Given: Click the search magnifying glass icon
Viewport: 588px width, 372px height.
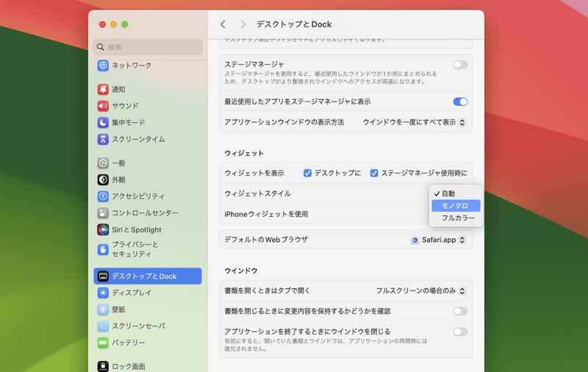Looking at the screenshot, I should click(x=100, y=47).
